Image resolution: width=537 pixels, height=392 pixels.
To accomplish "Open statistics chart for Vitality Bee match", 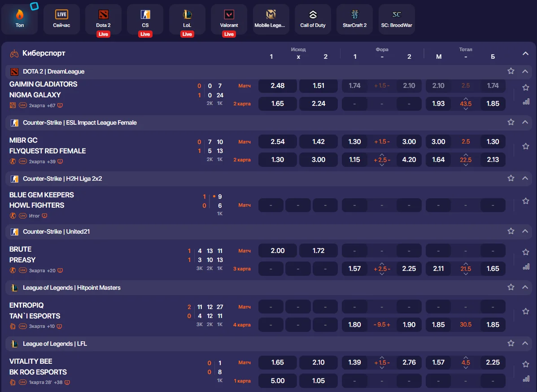I will [526, 379].
